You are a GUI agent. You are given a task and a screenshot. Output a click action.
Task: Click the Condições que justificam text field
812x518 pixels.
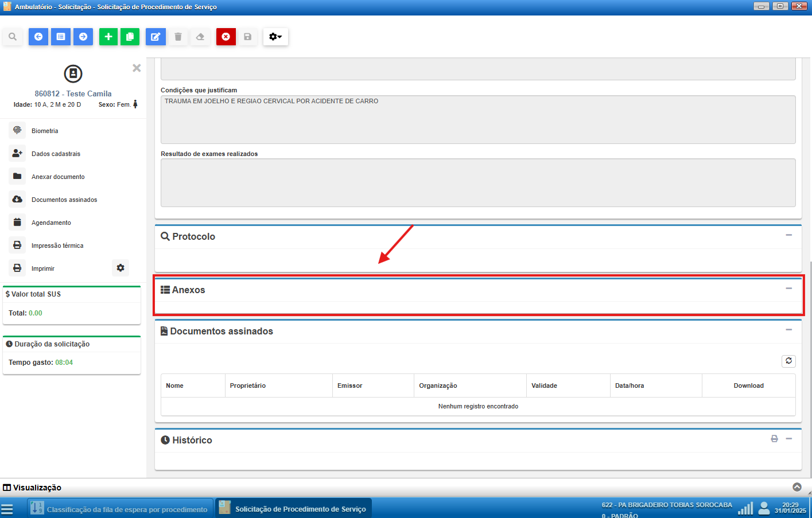pyautogui.click(x=477, y=119)
